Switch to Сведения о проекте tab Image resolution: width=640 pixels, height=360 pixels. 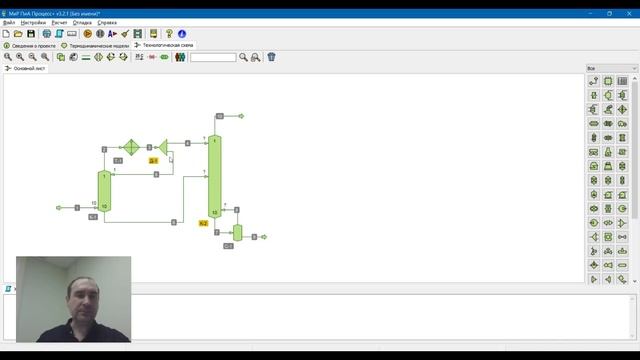(x=29, y=46)
